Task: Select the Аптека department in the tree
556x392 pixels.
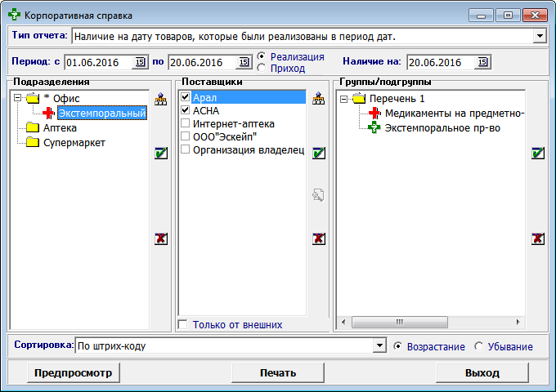Action: coord(60,128)
